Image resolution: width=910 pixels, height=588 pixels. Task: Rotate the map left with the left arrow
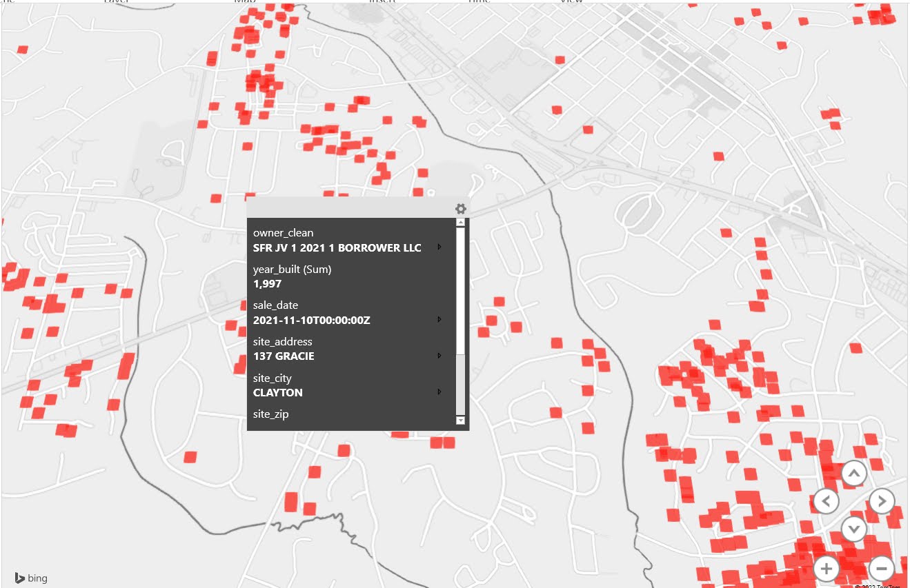pos(827,501)
